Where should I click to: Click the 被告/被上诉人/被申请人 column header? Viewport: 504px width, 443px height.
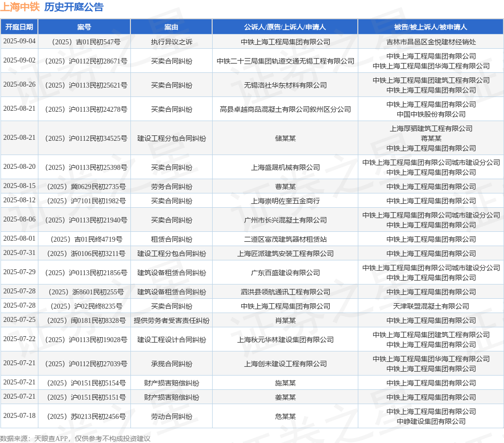pos(431,27)
